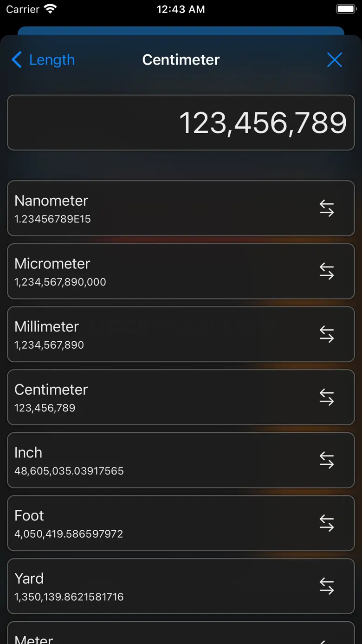Close the converter with the X icon

pos(334,60)
